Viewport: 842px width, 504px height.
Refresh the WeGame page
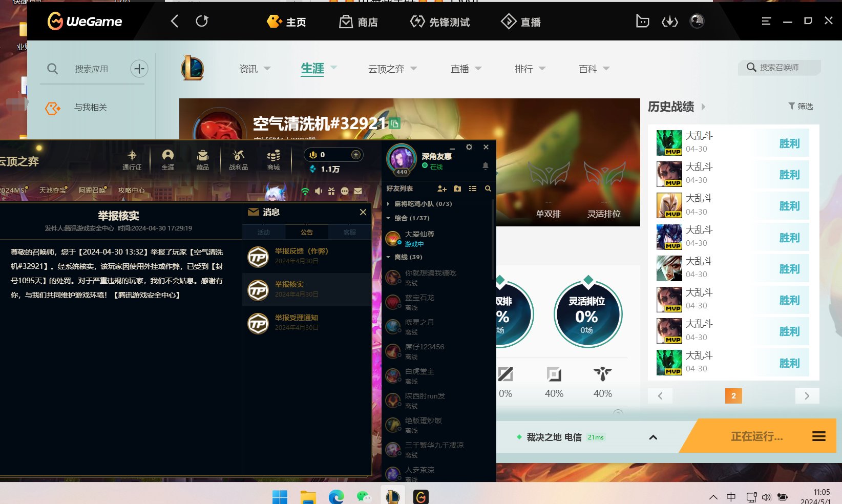pyautogui.click(x=202, y=21)
